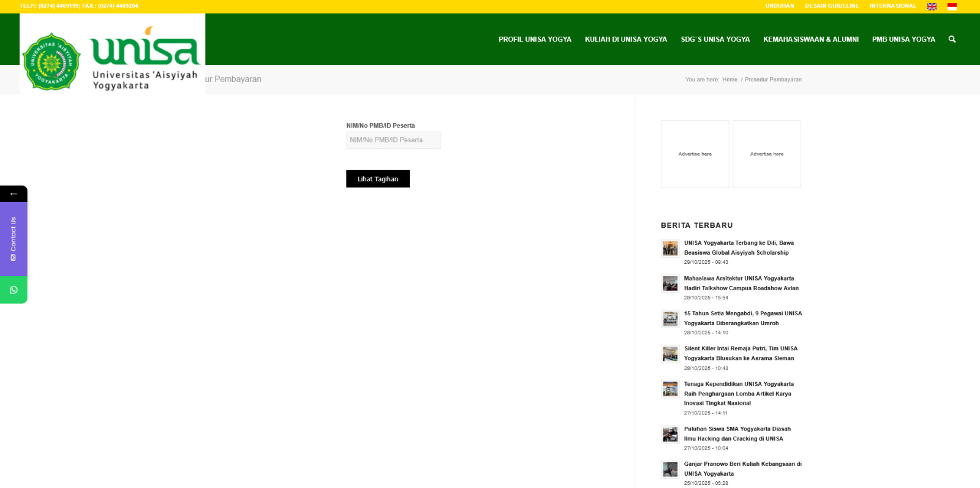Screen dimensions: 980x488
Task: Click the UNISA Universitas 'Aisyiyah Yogyakarta logo
Action: point(112,58)
